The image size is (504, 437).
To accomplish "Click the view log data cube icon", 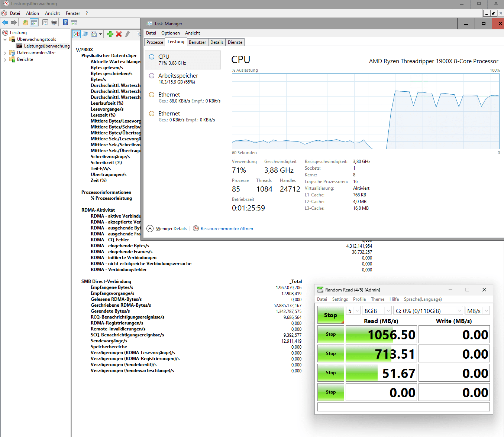I will [x=85, y=34].
